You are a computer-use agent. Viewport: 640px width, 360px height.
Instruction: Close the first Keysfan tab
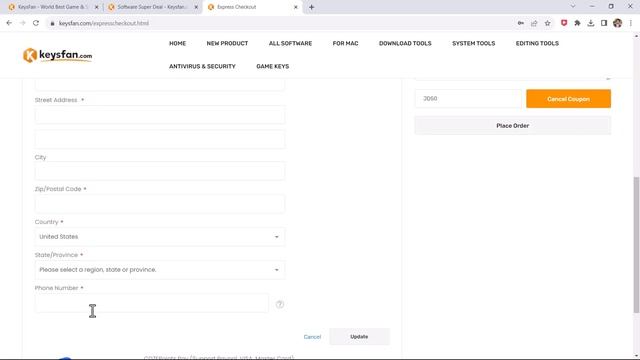[x=97, y=7]
